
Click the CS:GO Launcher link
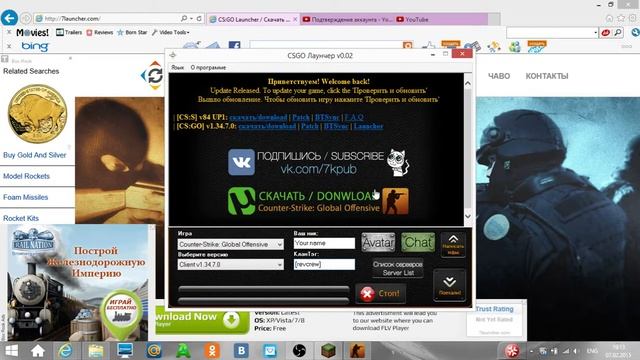(x=369, y=126)
